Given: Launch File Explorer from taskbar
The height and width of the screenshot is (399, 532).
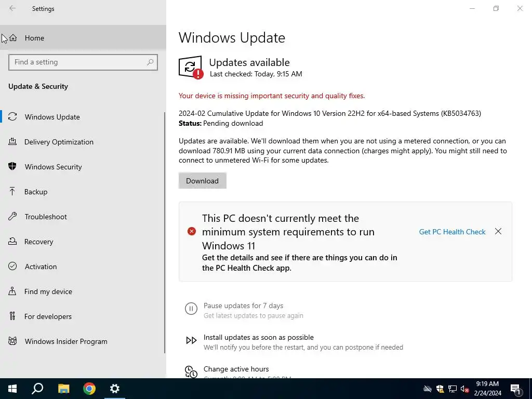Looking at the screenshot, I should (x=63, y=389).
